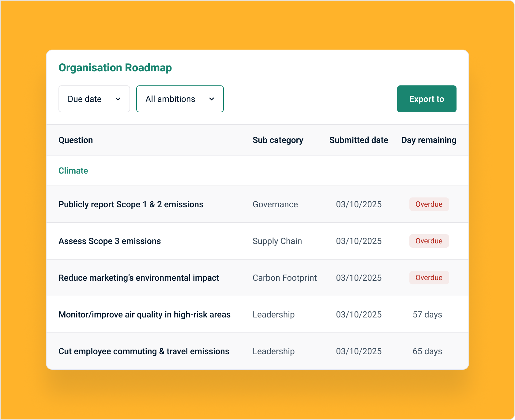Click the Overdue badge in Governance row

[429, 204]
